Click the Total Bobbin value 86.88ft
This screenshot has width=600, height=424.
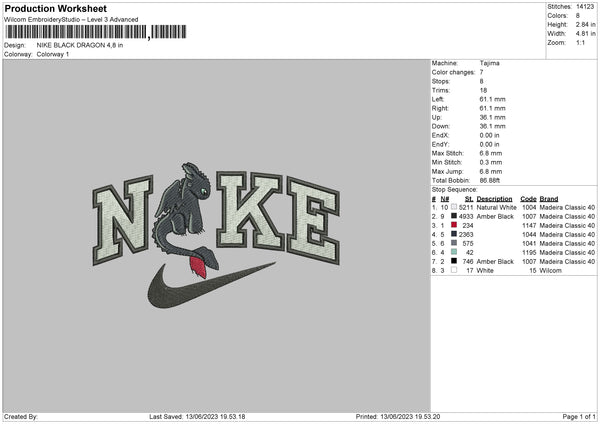(490, 180)
